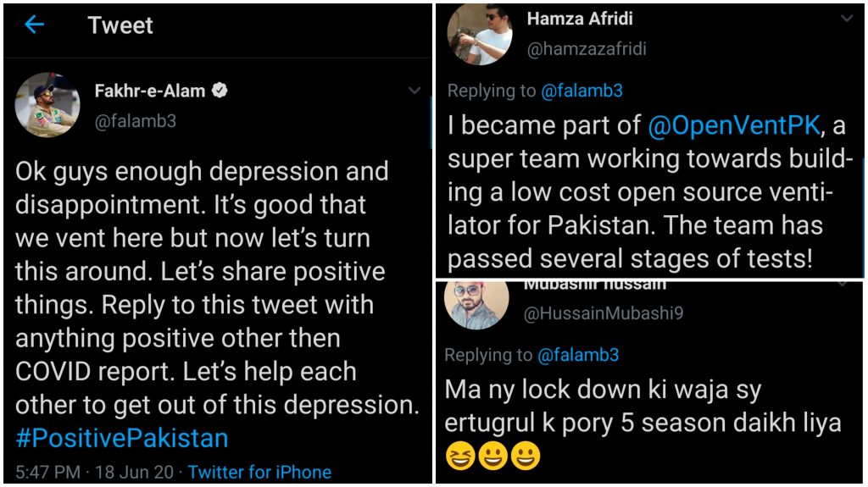Open the @HussainMubashi9 handle
This screenshot has height=487, width=868.
tap(604, 313)
